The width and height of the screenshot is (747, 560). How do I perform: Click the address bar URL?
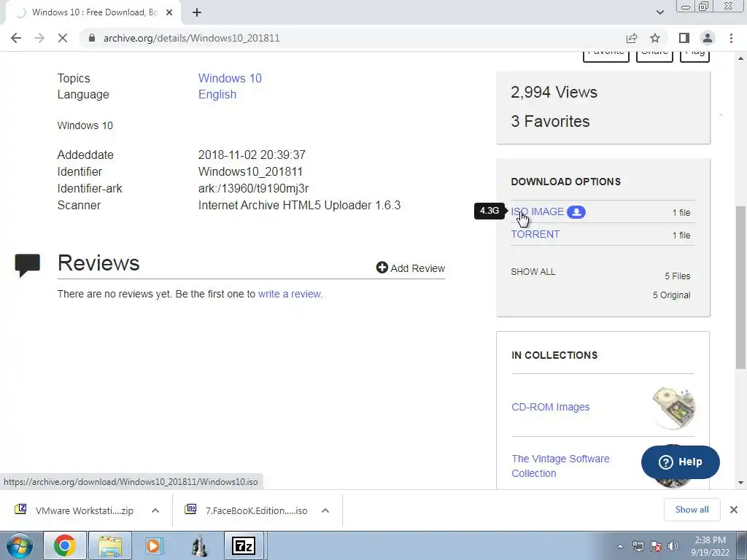[192, 38]
